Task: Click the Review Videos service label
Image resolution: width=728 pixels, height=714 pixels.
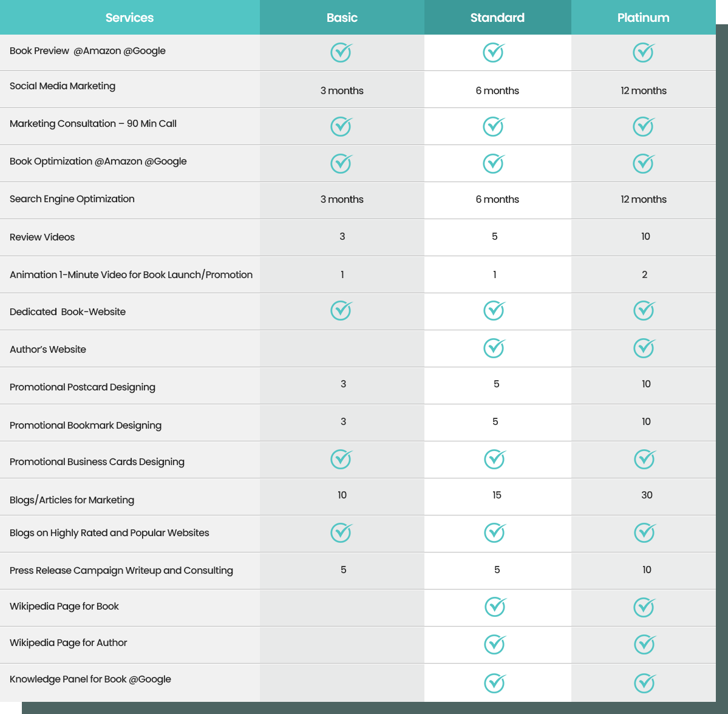Action: [43, 237]
